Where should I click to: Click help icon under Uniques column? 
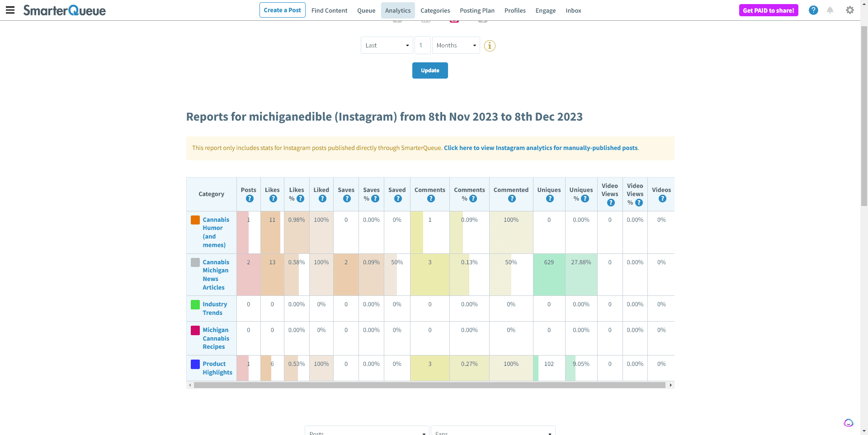click(550, 199)
